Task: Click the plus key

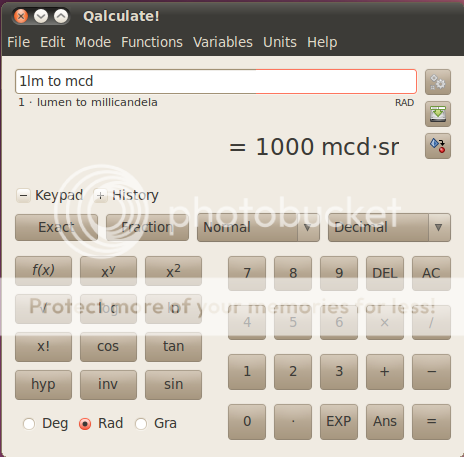Action: tap(385, 372)
